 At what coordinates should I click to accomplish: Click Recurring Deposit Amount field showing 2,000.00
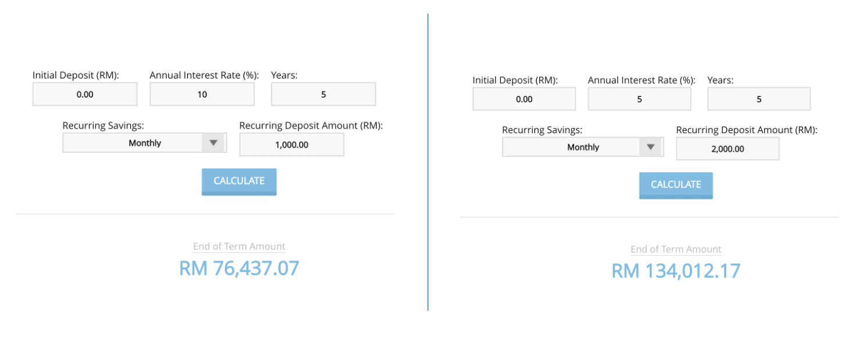(727, 149)
